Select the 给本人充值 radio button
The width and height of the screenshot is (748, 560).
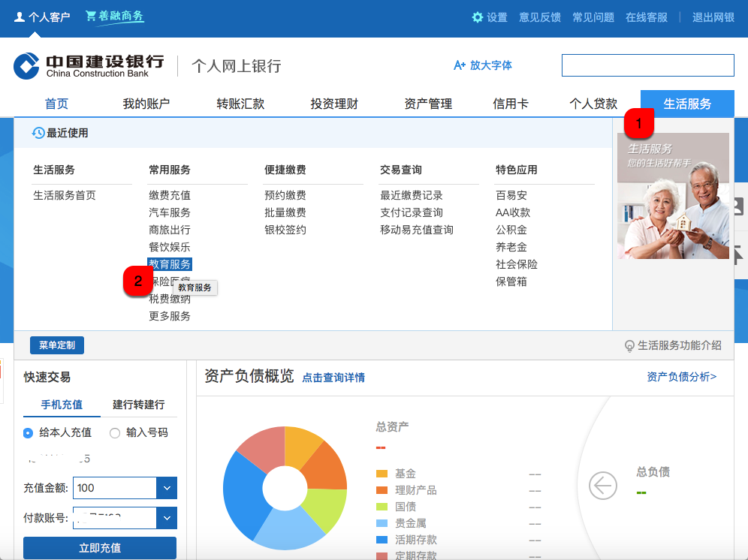click(29, 432)
